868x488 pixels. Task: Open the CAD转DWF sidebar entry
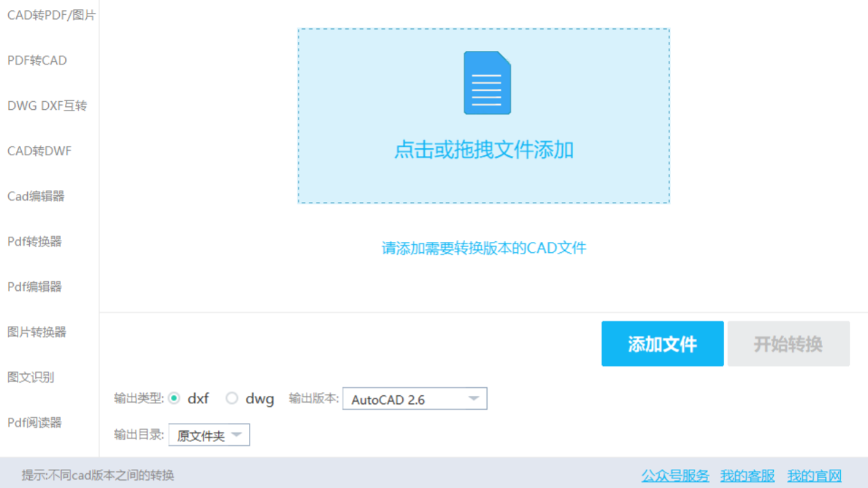(x=39, y=151)
